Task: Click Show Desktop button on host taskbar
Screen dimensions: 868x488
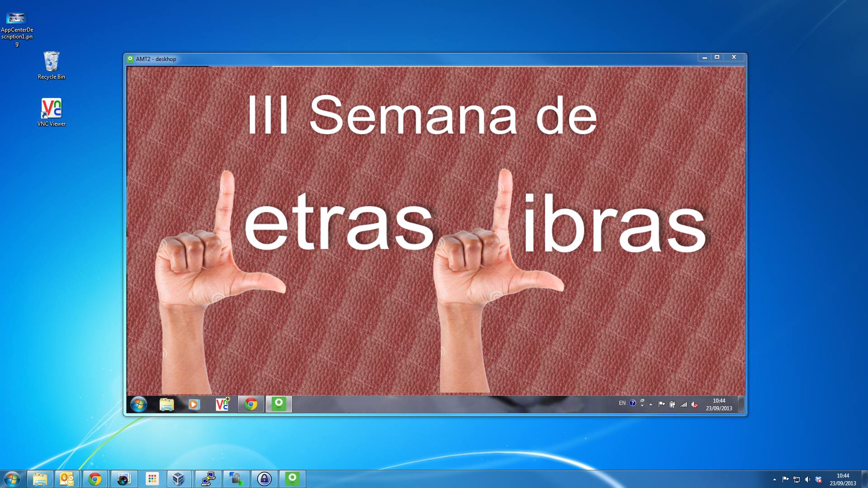Action: (864, 479)
